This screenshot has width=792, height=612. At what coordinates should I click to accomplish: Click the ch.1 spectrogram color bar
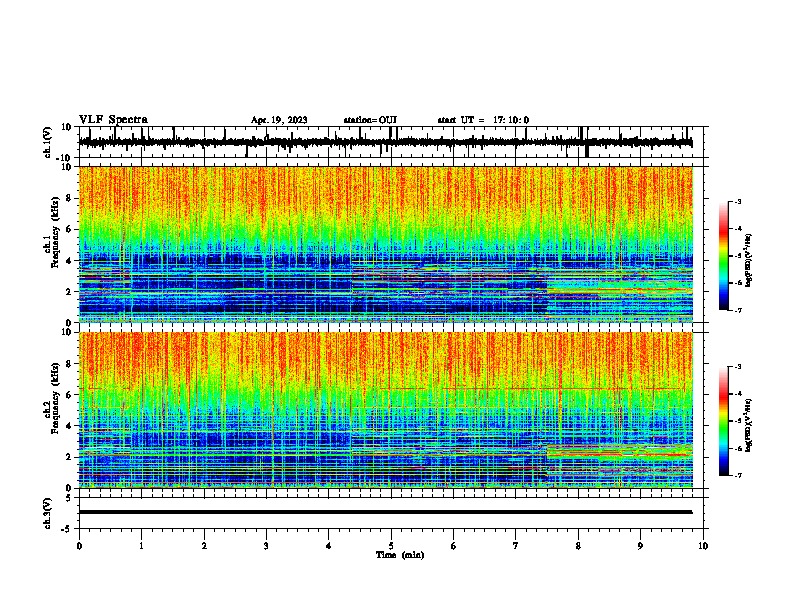click(x=723, y=256)
